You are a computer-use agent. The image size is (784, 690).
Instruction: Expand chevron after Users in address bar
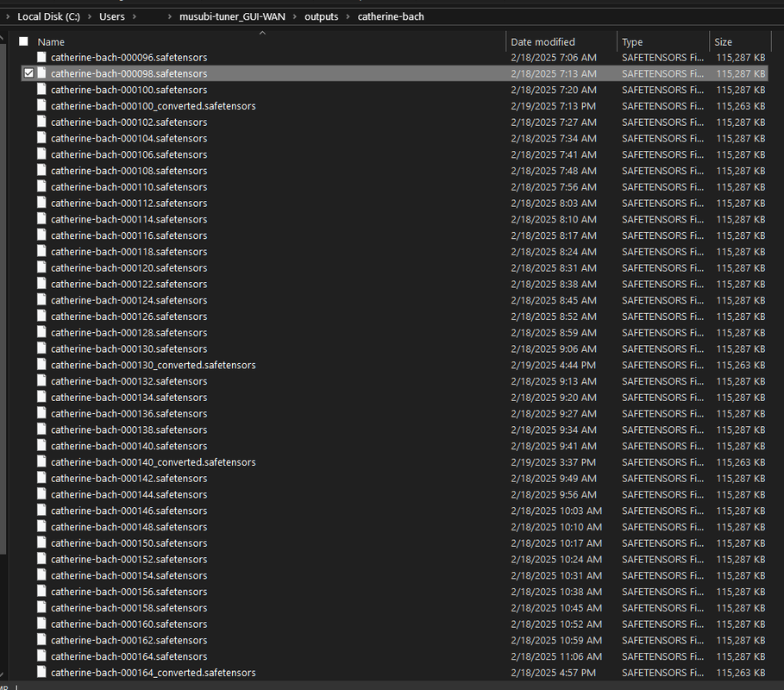(134, 16)
